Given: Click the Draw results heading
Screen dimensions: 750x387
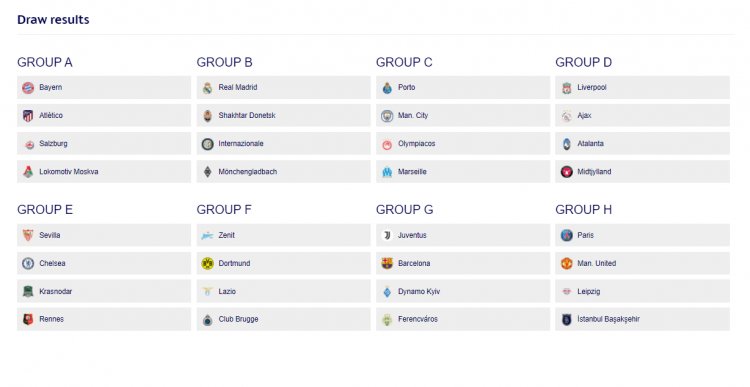Looking at the screenshot, I should 53,20.
